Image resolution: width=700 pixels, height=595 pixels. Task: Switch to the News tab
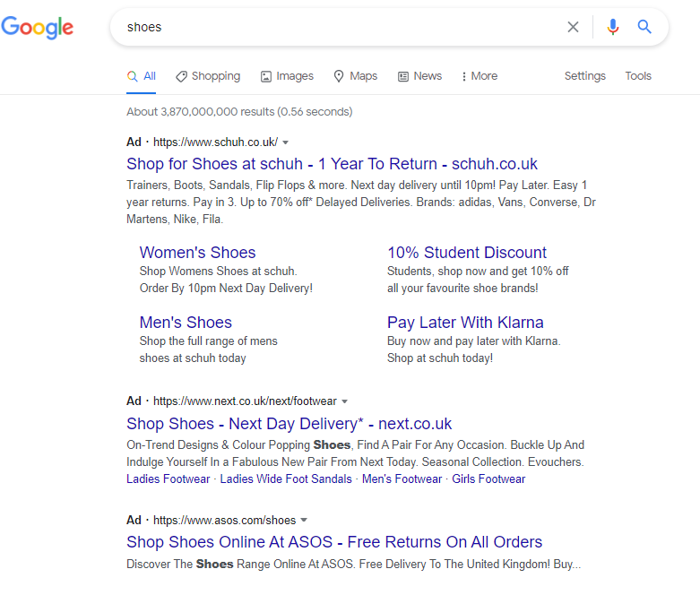419,76
